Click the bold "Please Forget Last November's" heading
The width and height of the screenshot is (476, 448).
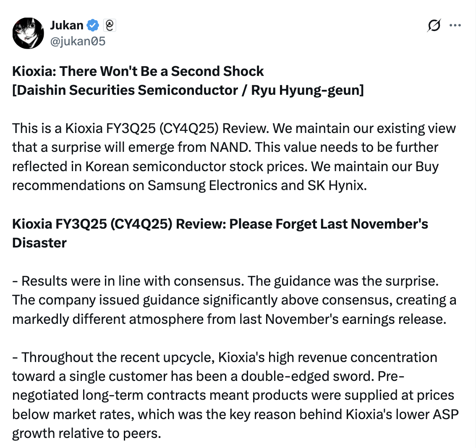click(x=329, y=224)
